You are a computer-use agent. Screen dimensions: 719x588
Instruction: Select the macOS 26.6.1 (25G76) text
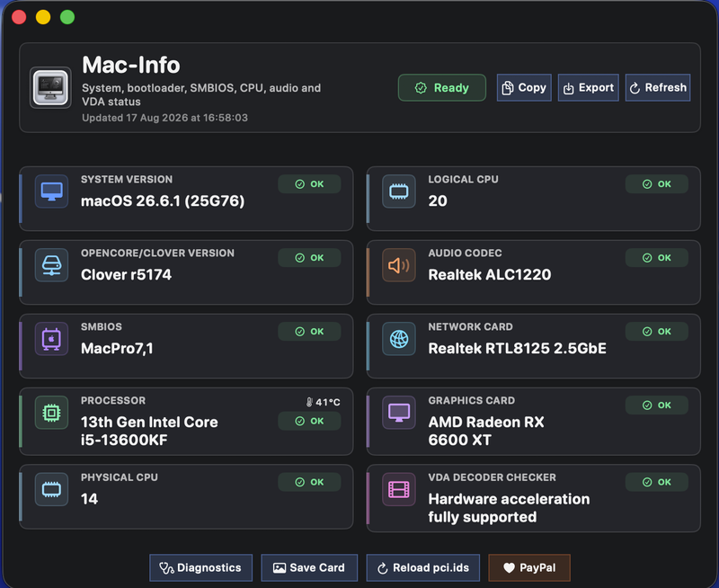tap(163, 200)
